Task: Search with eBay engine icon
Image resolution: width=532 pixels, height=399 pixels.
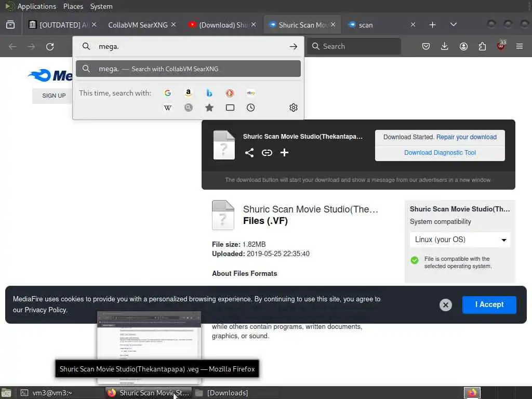Action: tap(251, 93)
